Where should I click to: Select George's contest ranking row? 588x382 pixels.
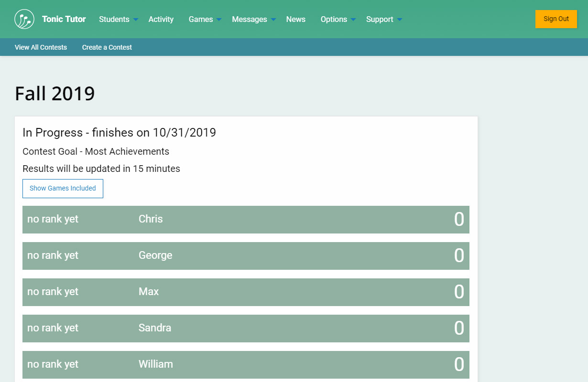coord(246,256)
